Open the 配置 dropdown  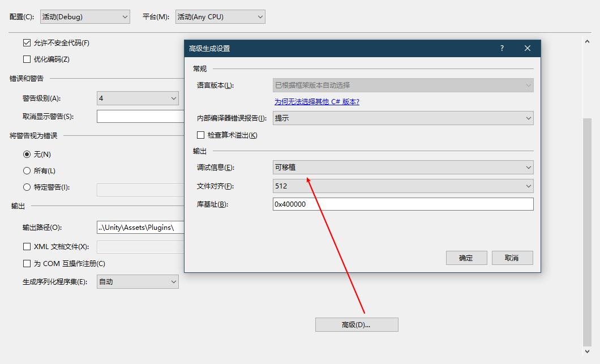point(85,17)
